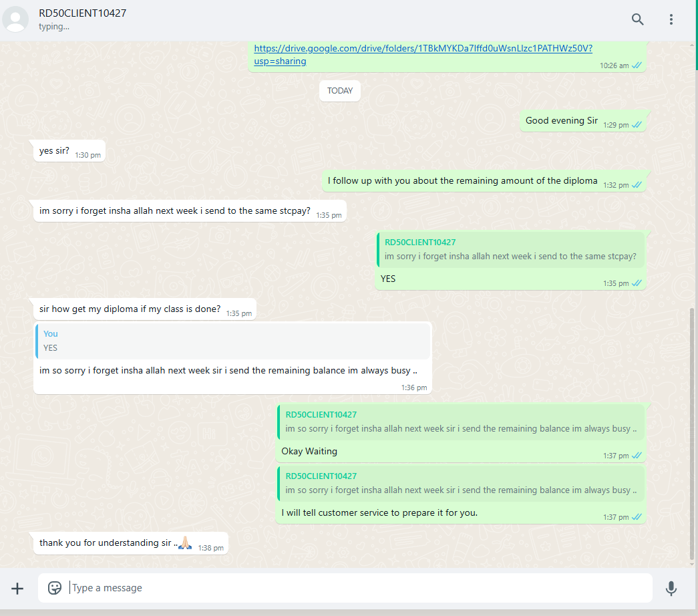Start voice message with microphone icon

pyautogui.click(x=671, y=589)
